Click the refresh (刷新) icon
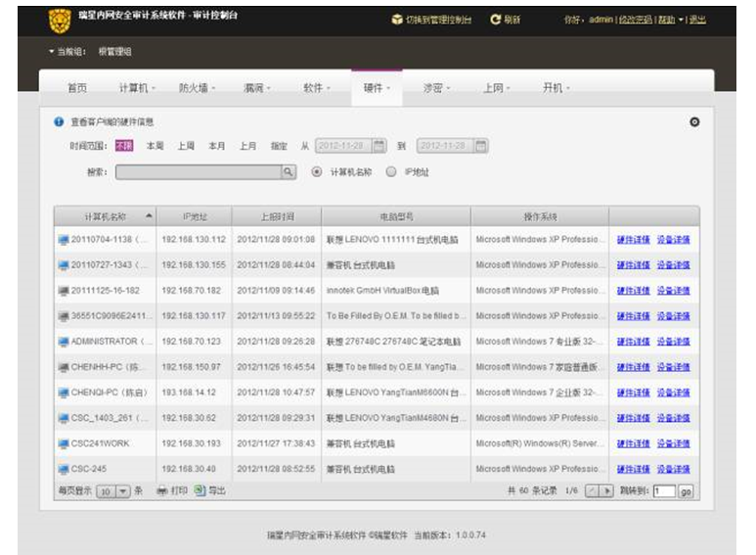 496,20
